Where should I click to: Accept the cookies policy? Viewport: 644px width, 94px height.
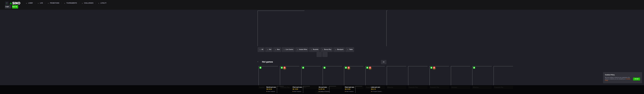636,79
